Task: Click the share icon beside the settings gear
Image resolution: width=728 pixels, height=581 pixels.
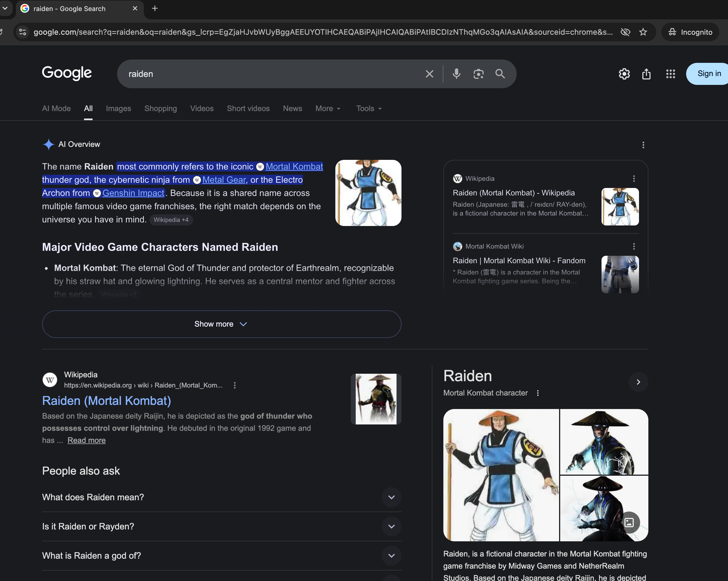Action: pos(646,74)
